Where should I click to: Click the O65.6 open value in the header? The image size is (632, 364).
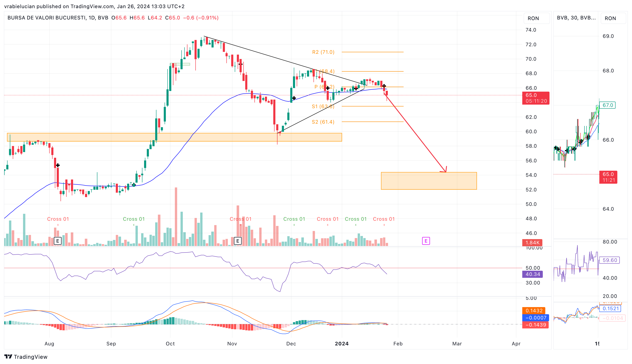(x=119, y=18)
